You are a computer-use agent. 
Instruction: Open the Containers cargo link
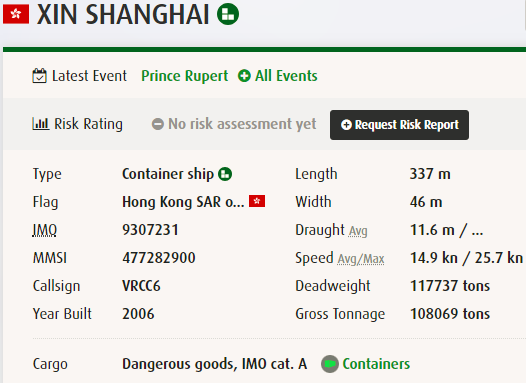coord(376,364)
